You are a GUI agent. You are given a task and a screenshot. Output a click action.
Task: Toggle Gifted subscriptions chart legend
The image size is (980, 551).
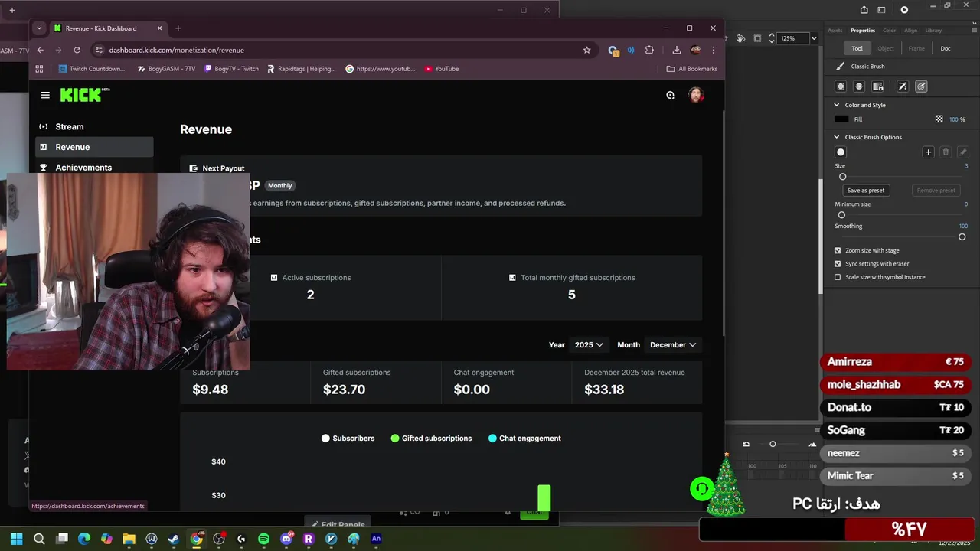pyautogui.click(x=431, y=439)
